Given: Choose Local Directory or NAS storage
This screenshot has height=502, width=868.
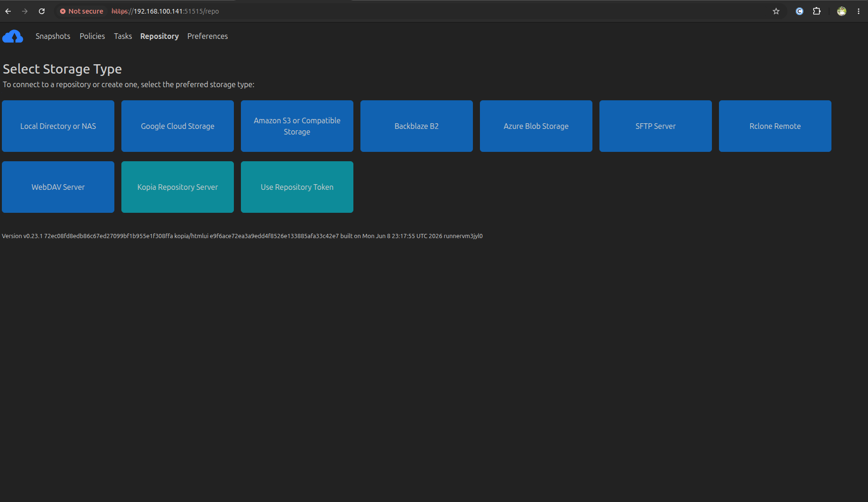Looking at the screenshot, I should pos(58,126).
